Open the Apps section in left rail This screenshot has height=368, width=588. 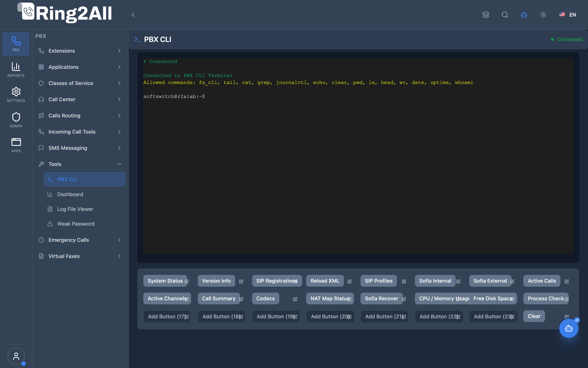point(16,145)
